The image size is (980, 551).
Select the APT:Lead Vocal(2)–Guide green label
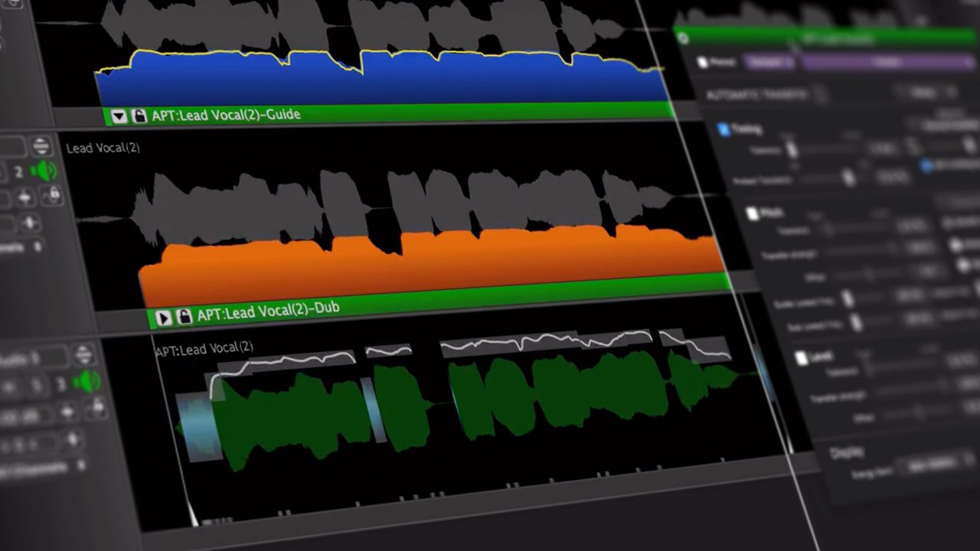coord(226,115)
